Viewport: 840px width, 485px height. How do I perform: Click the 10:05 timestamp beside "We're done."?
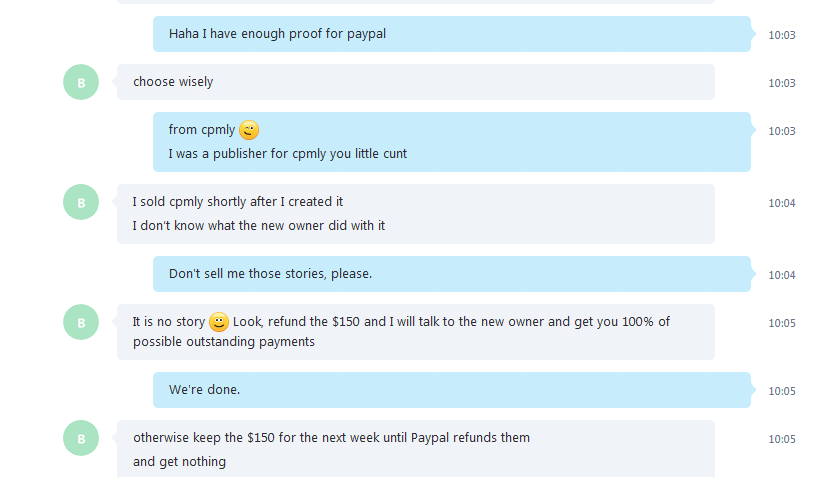point(782,391)
